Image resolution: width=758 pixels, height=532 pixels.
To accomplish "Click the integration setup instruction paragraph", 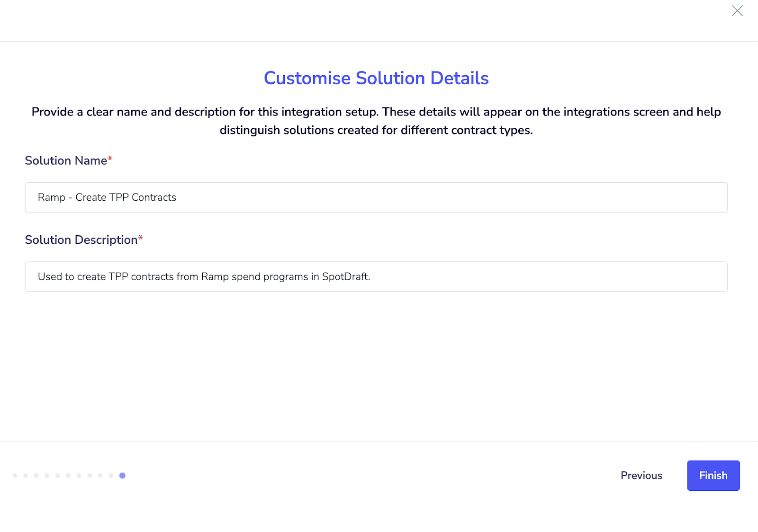I will (x=376, y=121).
